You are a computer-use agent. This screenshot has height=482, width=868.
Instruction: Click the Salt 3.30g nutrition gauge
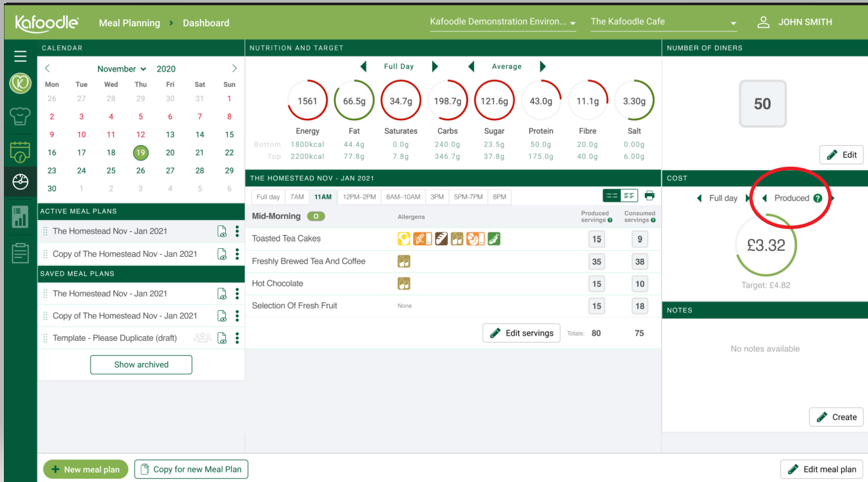(x=634, y=101)
